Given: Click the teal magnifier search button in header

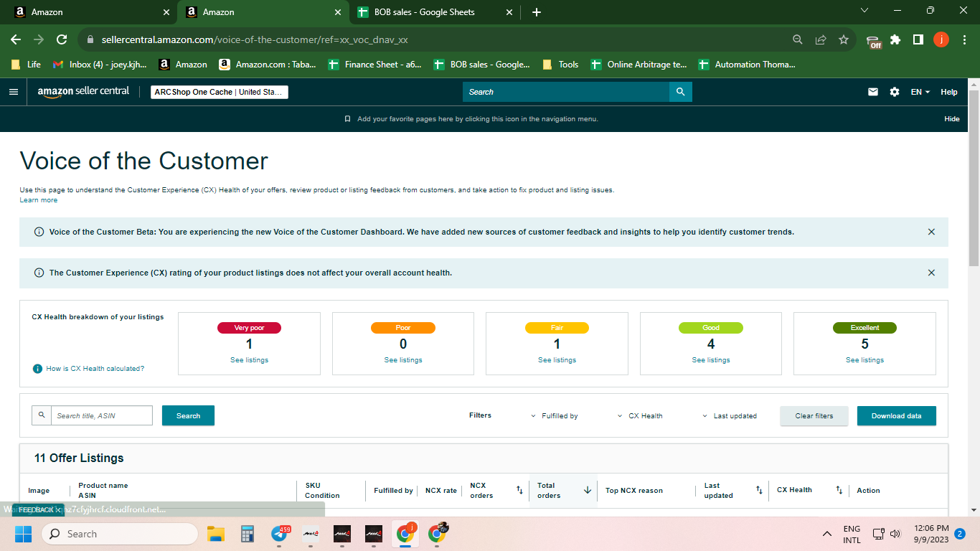Looking at the screenshot, I should 681,92.
